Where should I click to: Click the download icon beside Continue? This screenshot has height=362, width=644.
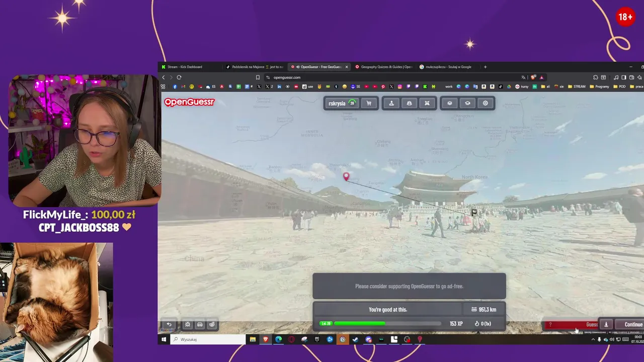(606, 324)
